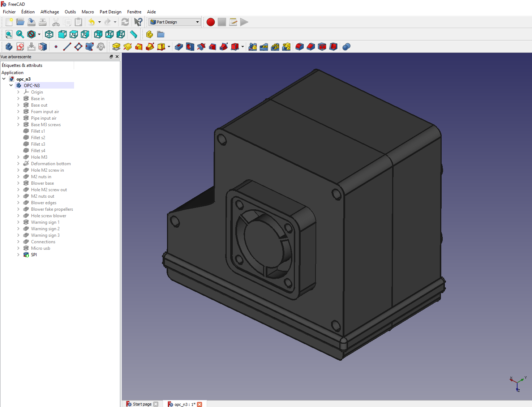Apply the Mirrored feature
This screenshot has height=407, width=532.
(x=253, y=47)
